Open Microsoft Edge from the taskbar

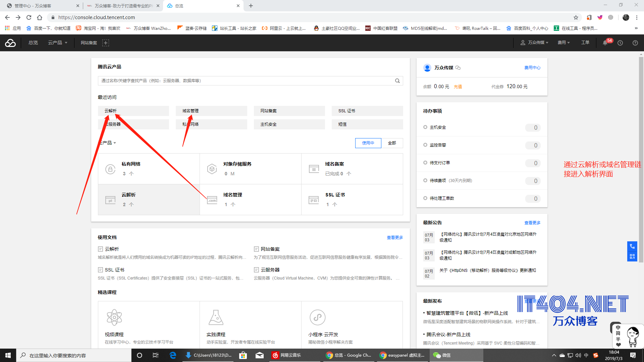tap(173, 355)
